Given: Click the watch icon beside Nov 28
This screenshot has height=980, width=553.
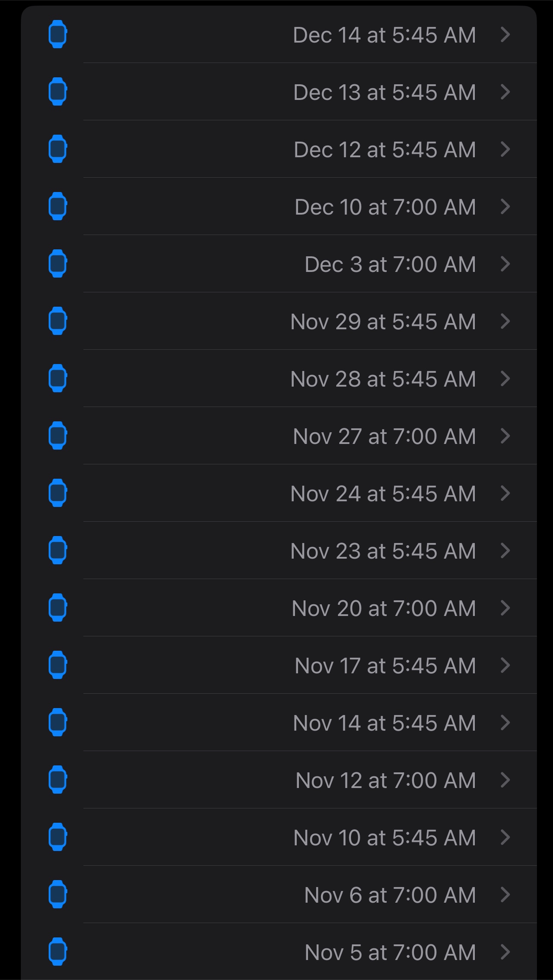Looking at the screenshot, I should point(57,378).
